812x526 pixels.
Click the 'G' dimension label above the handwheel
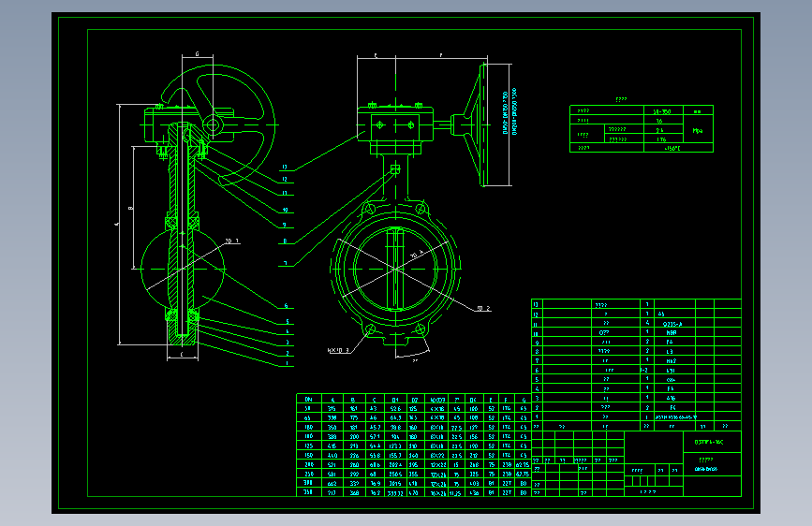pyautogui.click(x=197, y=54)
